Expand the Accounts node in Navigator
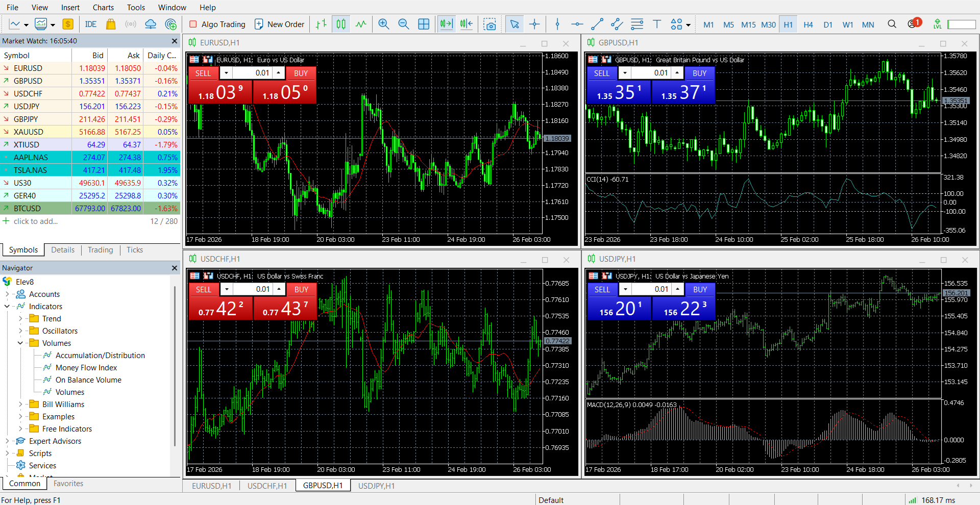 pyautogui.click(x=7, y=294)
